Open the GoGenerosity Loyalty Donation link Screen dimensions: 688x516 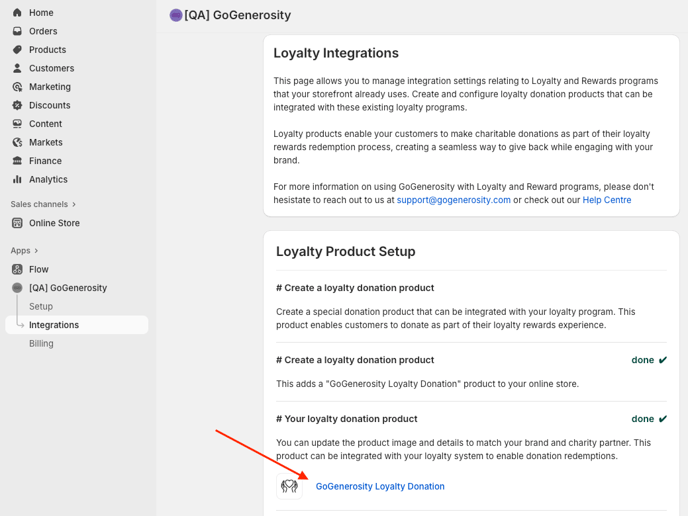(x=380, y=486)
